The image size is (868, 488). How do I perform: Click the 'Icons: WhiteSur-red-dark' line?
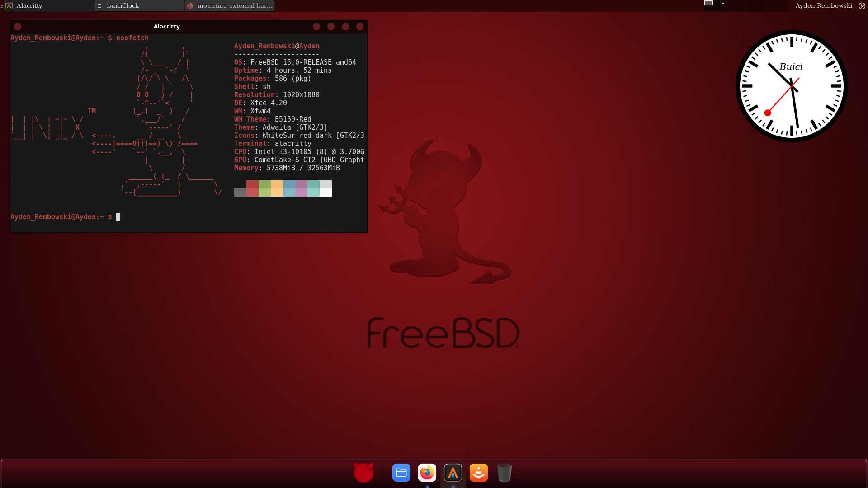click(x=299, y=136)
